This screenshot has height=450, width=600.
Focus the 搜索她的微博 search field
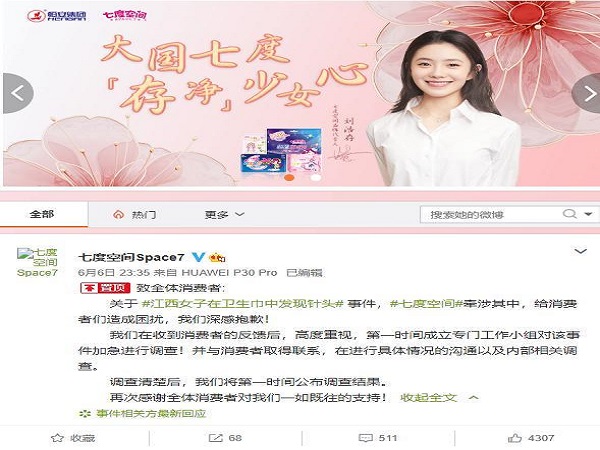click(x=491, y=214)
